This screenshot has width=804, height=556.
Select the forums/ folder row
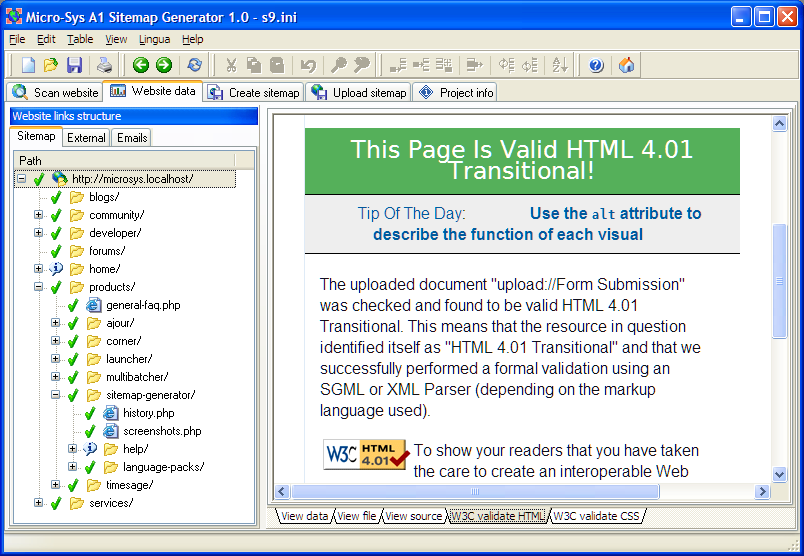pyautogui.click(x=107, y=251)
